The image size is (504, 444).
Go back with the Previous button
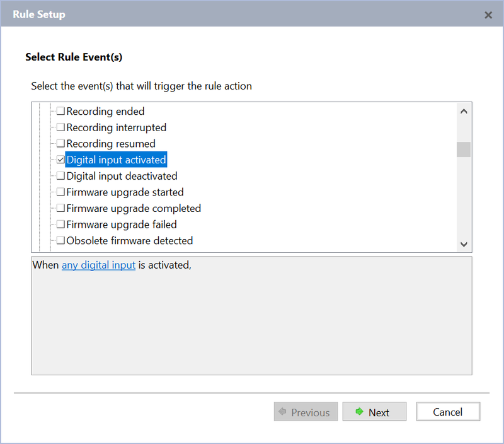(x=306, y=412)
